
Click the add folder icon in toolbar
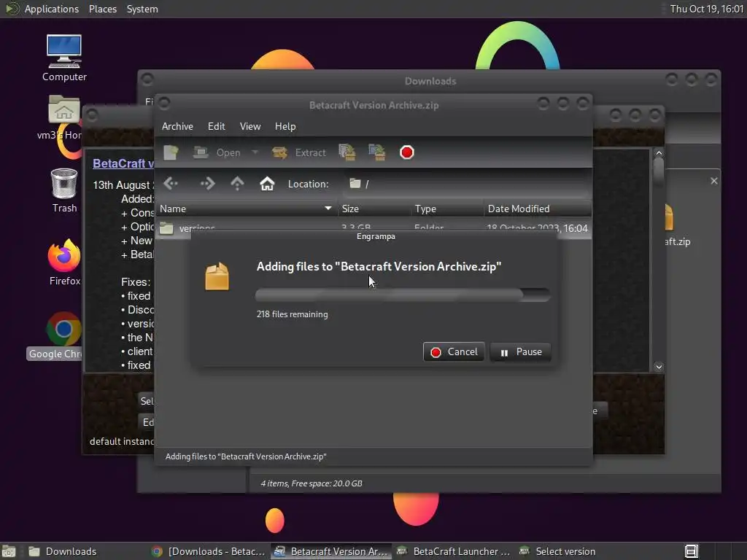pos(377,152)
